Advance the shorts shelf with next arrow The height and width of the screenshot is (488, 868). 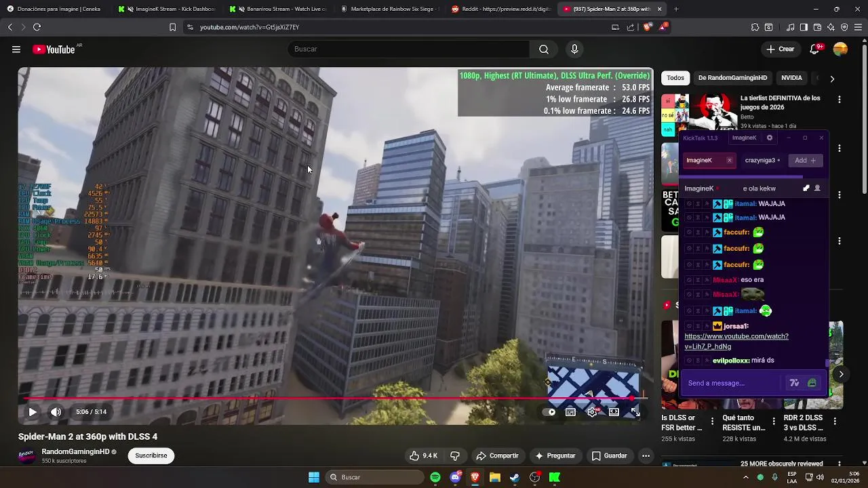[841, 374]
